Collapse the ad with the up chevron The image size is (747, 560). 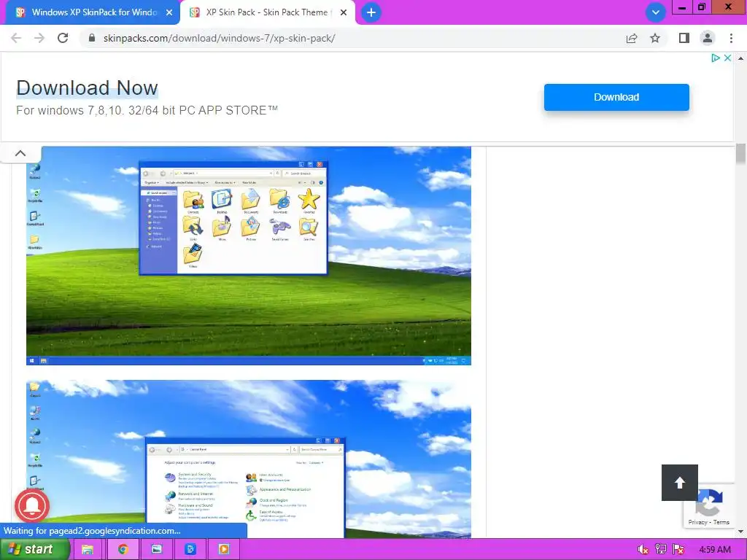click(20, 153)
